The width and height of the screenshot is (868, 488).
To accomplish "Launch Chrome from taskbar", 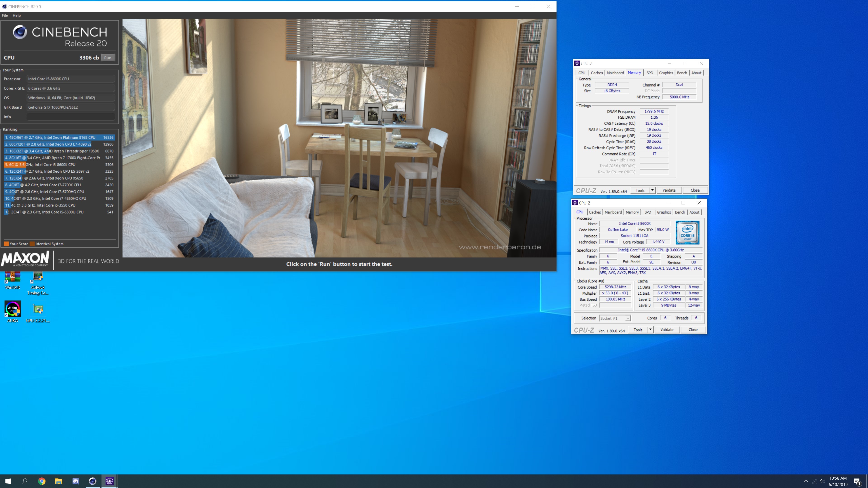I will pyautogui.click(x=42, y=481).
